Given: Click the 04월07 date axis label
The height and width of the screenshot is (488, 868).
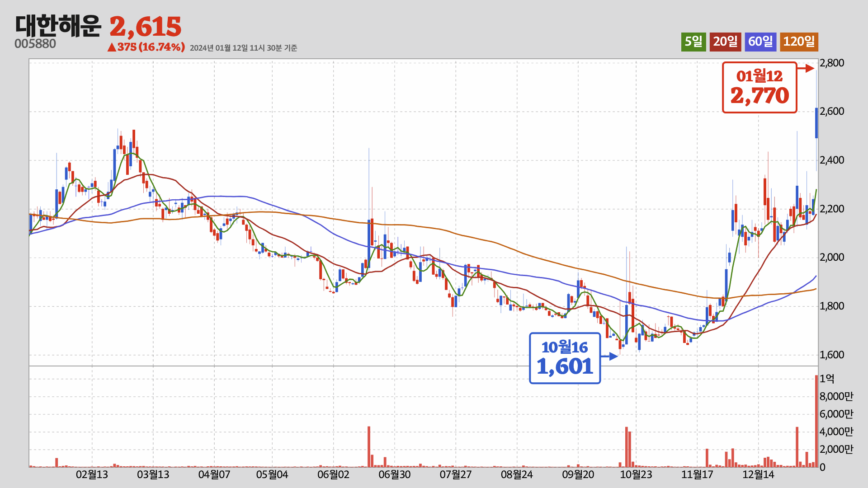Looking at the screenshot, I should [x=214, y=475].
